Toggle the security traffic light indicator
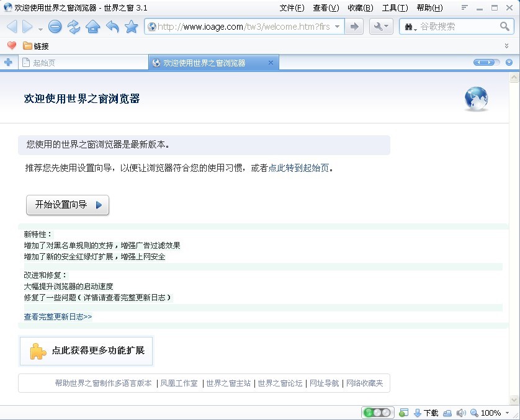 coord(377,413)
